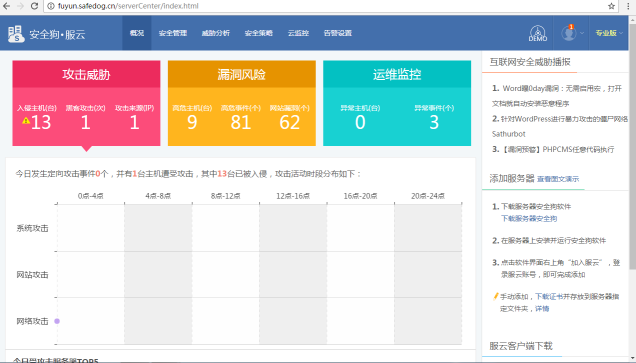Select the 攻击威胁 card header
This screenshot has width=636, height=363.
86,74
